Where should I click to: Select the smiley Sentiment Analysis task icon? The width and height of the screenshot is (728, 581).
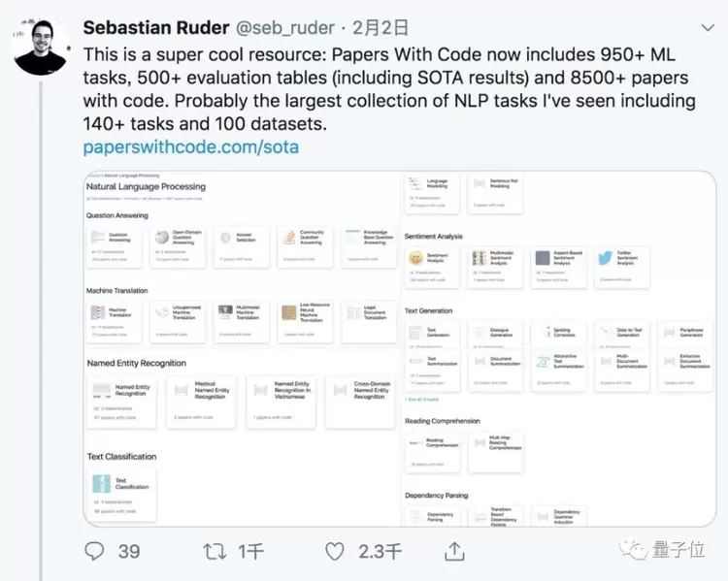tap(416, 259)
